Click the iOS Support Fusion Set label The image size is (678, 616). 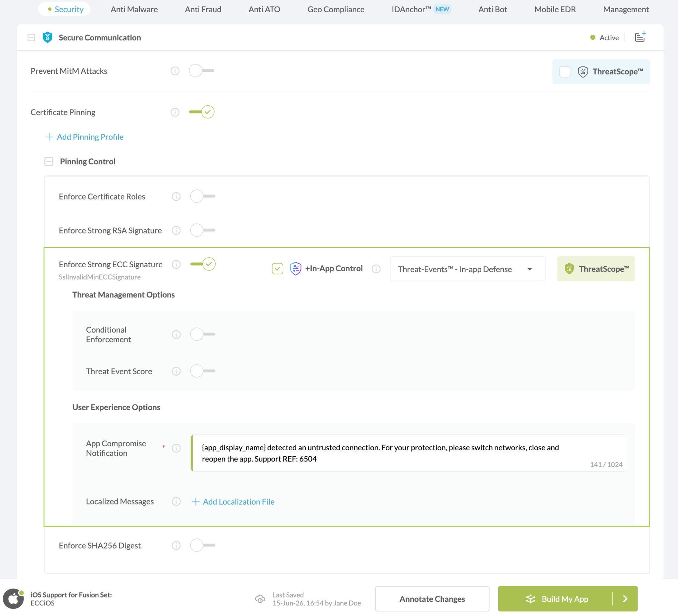point(71,595)
